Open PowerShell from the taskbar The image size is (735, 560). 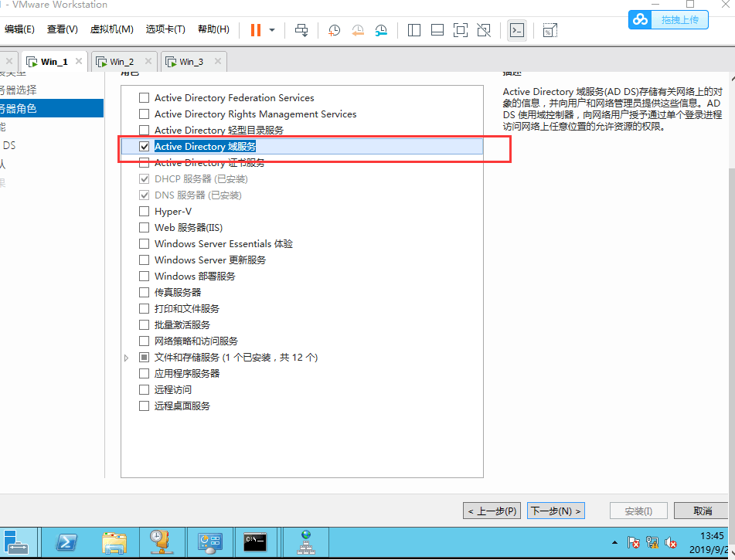coord(66,542)
